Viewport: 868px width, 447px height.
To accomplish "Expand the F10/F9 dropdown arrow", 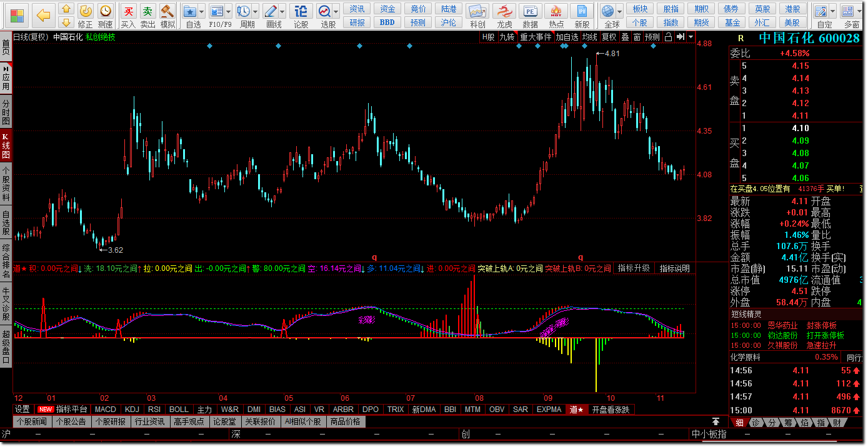I will (228, 11).
